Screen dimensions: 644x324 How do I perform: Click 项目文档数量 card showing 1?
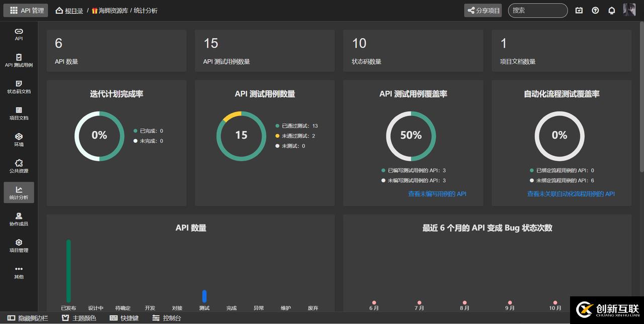(x=561, y=51)
